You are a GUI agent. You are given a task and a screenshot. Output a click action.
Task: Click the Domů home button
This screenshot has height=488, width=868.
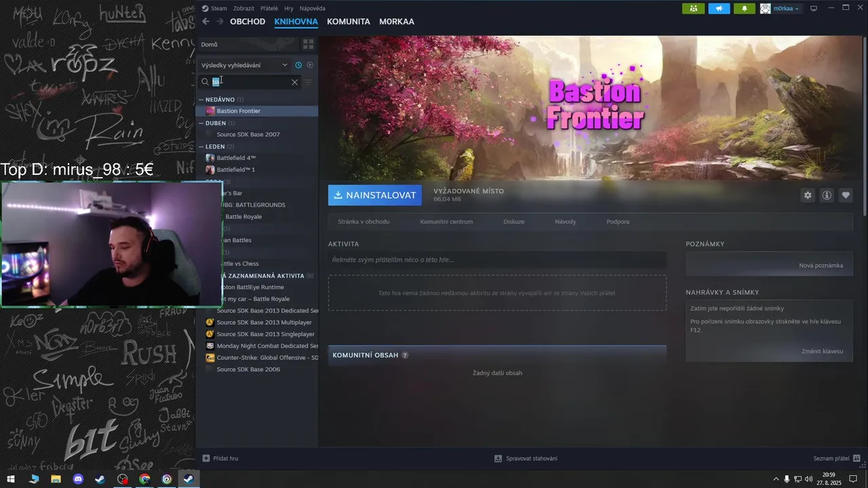[248, 44]
